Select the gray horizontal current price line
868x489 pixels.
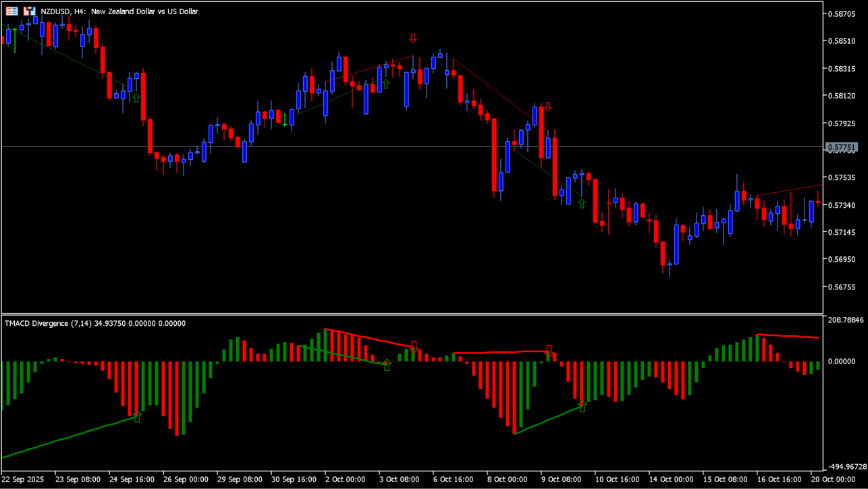pos(405,146)
